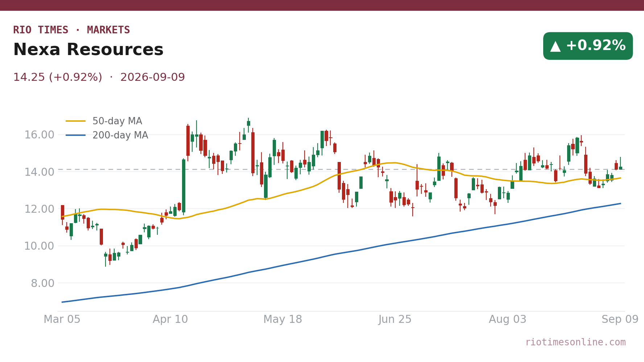Click the price line 14.25 (+0.92%) · 2026-09-09
This screenshot has width=644, height=362.
(99, 77)
